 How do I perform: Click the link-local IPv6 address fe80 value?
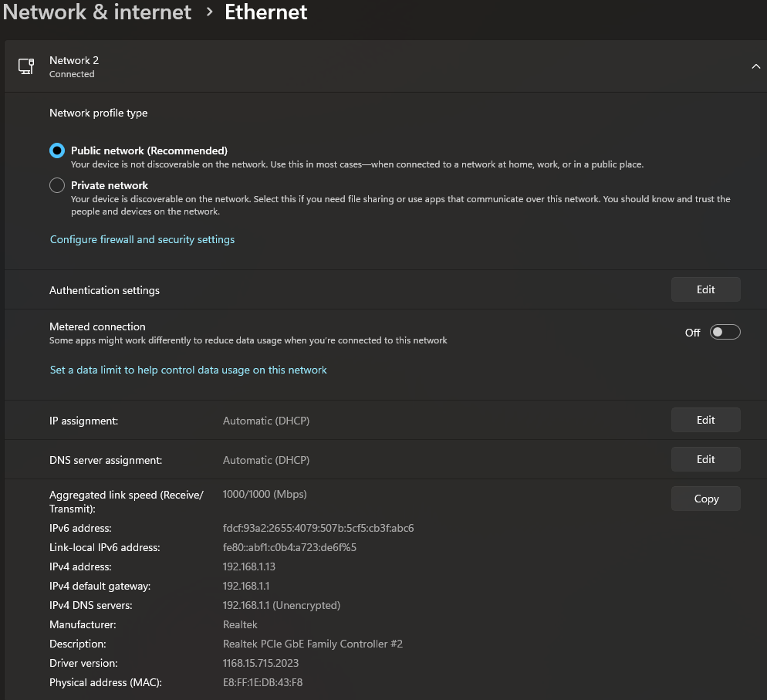[x=289, y=547]
